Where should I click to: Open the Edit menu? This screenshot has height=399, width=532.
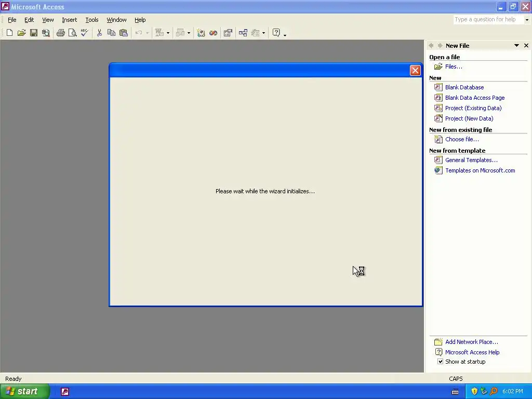(x=29, y=20)
